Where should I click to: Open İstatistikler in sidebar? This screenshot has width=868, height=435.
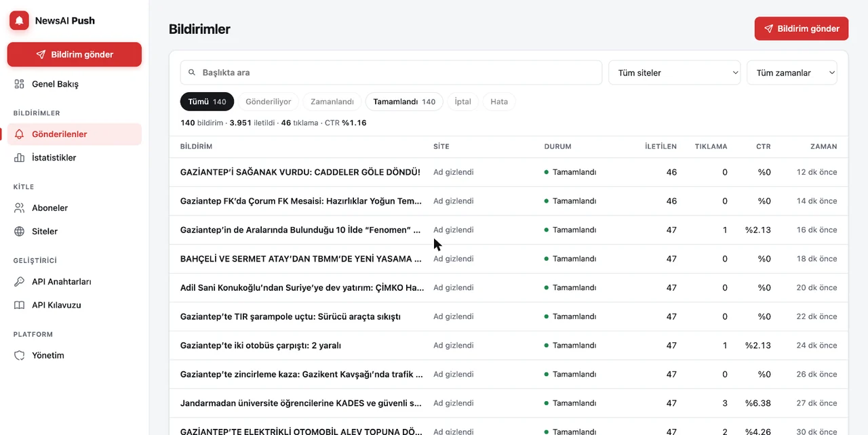pos(75,158)
